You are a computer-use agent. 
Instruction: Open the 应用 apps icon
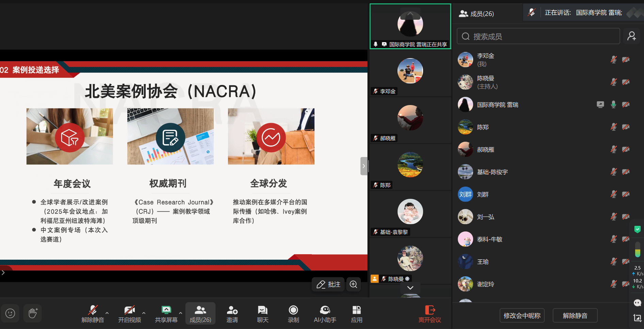[x=356, y=313]
